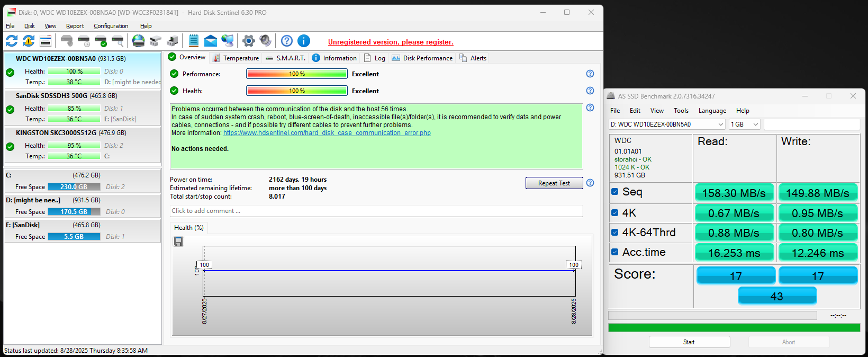Select SanDisk SDSSDH3 500G in disk list
Image resolution: width=868 pixels, height=357 pixels.
tap(83, 108)
